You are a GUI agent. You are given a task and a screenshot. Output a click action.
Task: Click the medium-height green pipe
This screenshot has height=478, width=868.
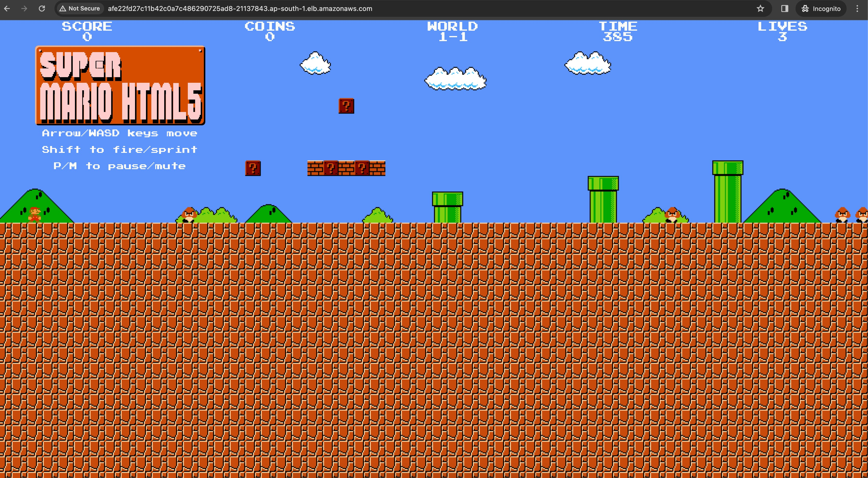[603, 199]
